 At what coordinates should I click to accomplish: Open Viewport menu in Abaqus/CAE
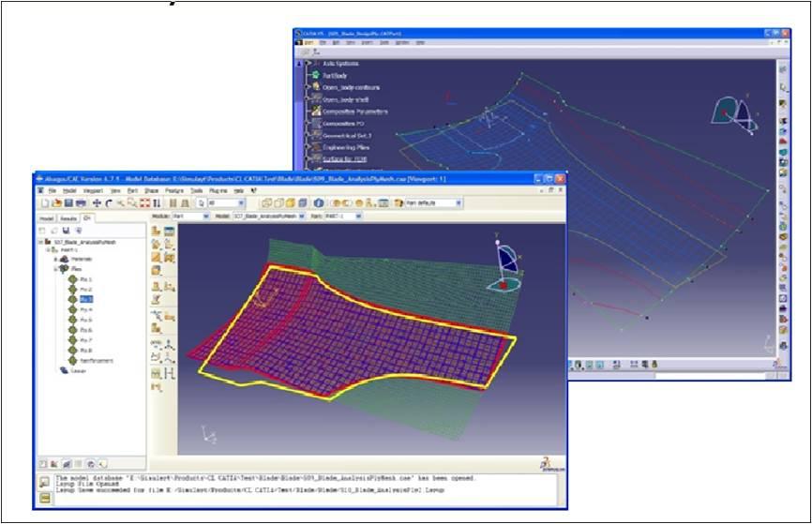point(93,191)
